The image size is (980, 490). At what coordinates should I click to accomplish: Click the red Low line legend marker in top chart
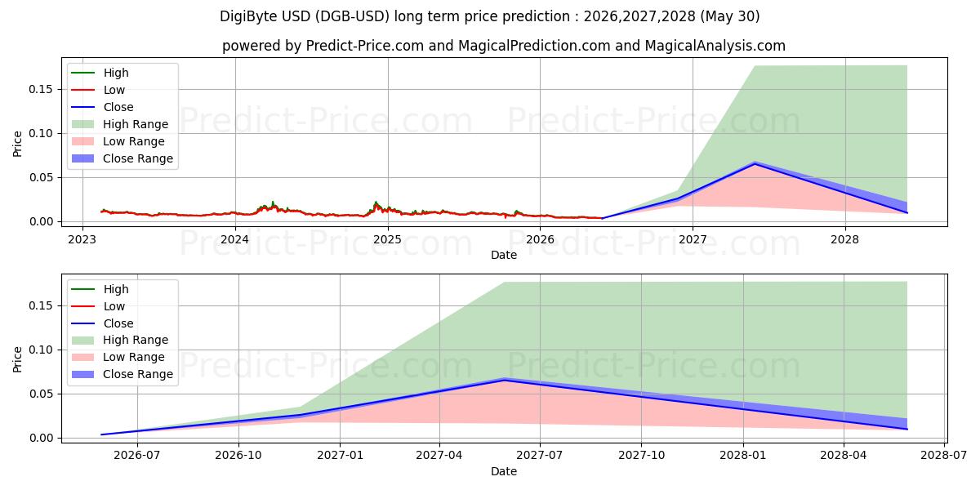(84, 90)
